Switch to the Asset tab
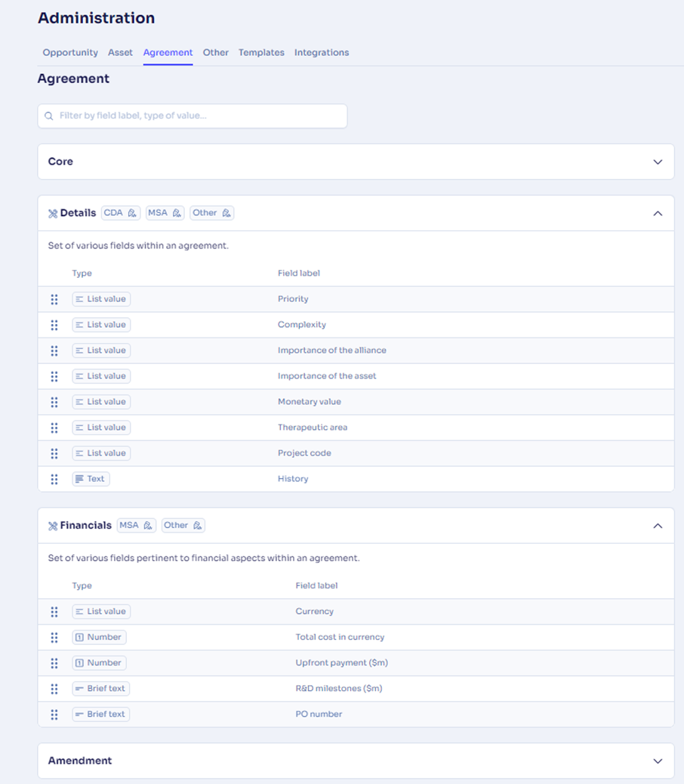 pos(120,53)
